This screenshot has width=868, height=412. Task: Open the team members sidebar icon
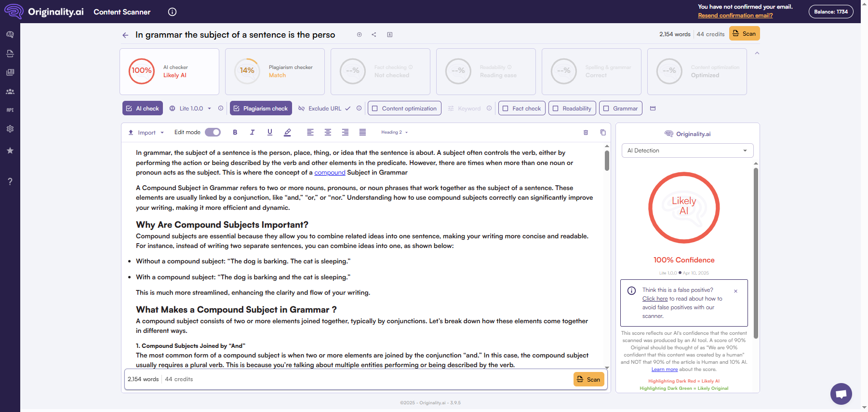[x=10, y=92]
